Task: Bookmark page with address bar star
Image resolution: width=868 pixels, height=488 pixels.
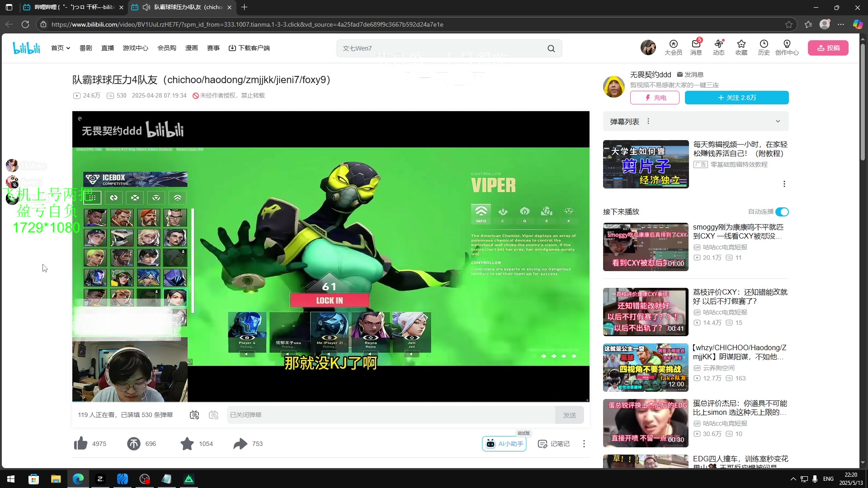Action: coord(789,24)
